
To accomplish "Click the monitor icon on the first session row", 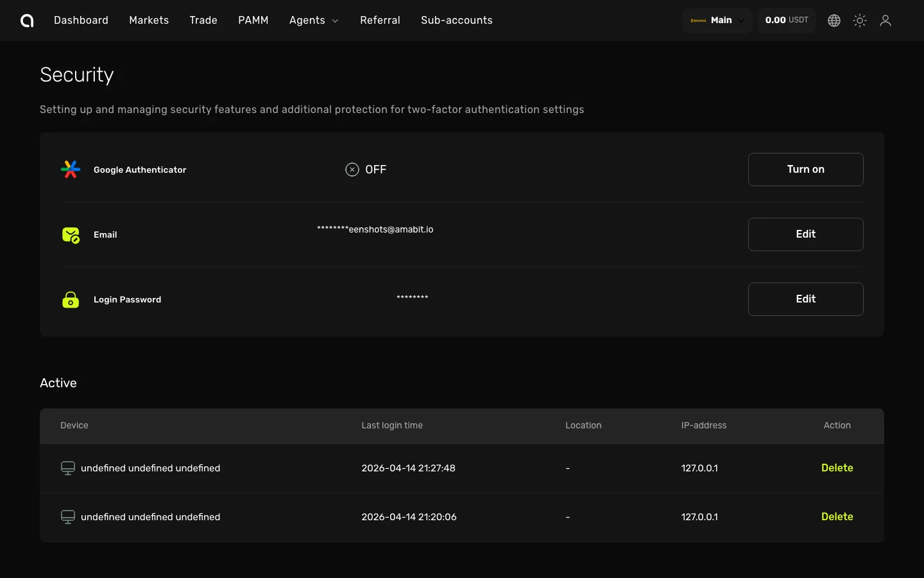I will tap(68, 468).
